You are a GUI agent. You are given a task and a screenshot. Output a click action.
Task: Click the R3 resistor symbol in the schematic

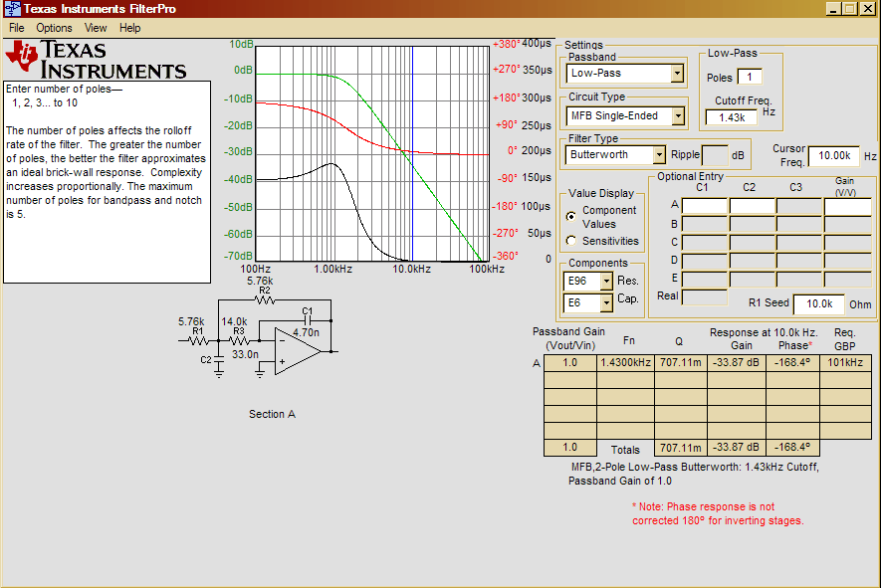[x=239, y=340]
